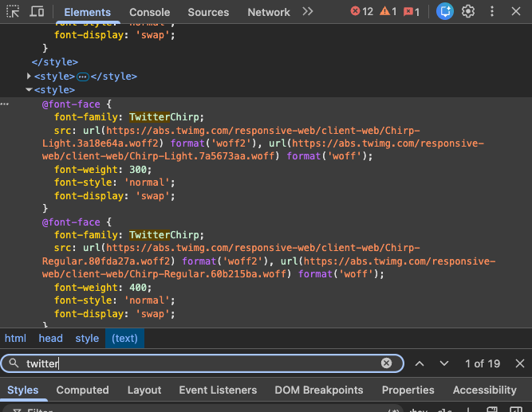
Task: Open the 12 errors counter
Action: coord(361,12)
